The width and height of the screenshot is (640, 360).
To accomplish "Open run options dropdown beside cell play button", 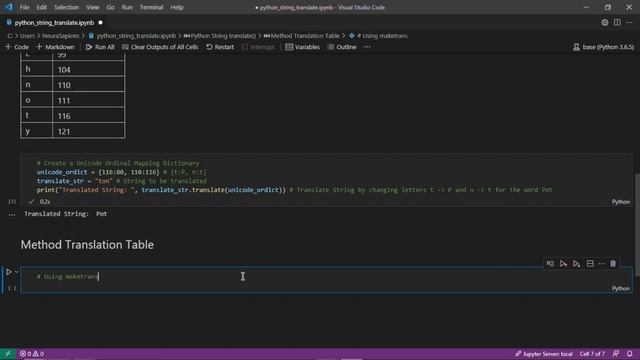I will [17, 272].
